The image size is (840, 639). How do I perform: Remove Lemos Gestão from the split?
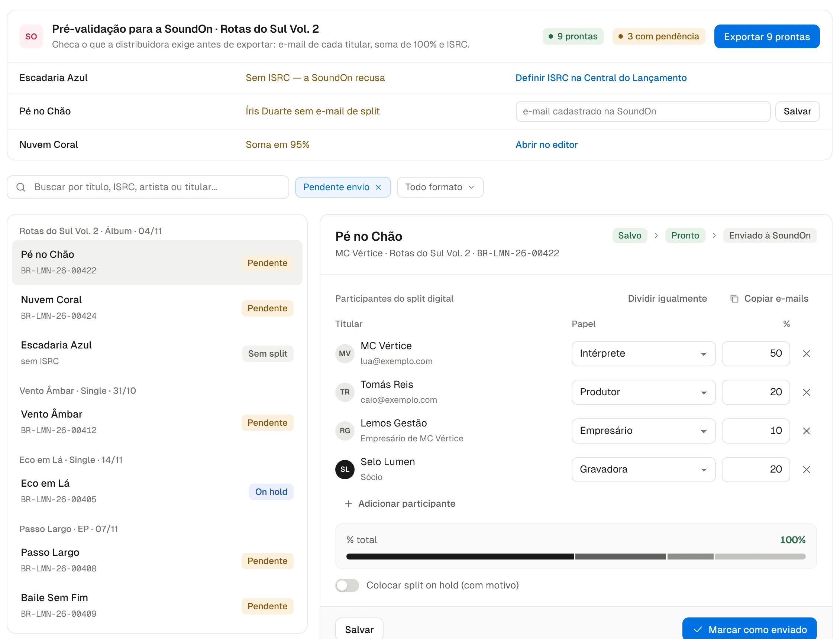coord(806,431)
